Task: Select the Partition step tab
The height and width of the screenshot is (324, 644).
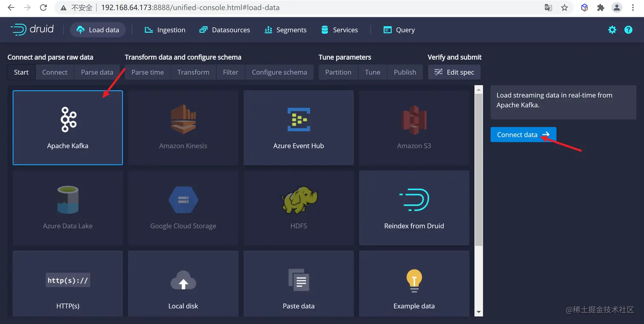Action: [338, 72]
